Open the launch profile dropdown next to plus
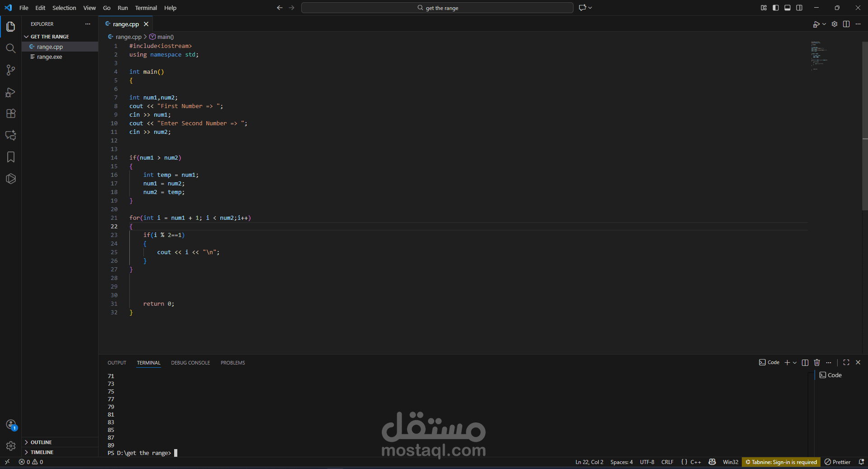 (x=796, y=362)
